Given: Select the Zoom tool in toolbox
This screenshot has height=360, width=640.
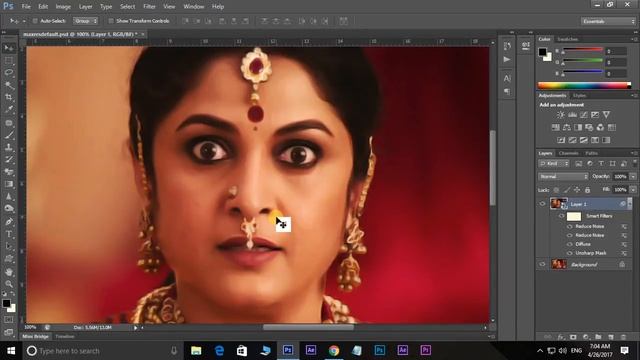Looking at the screenshot, I should [x=9, y=284].
